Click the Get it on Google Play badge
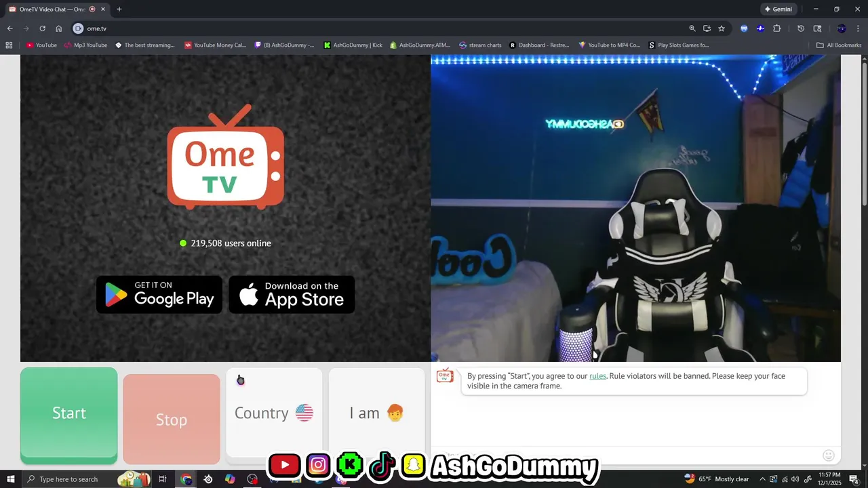The height and width of the screenshot is (488, 868). pos(159,294)
